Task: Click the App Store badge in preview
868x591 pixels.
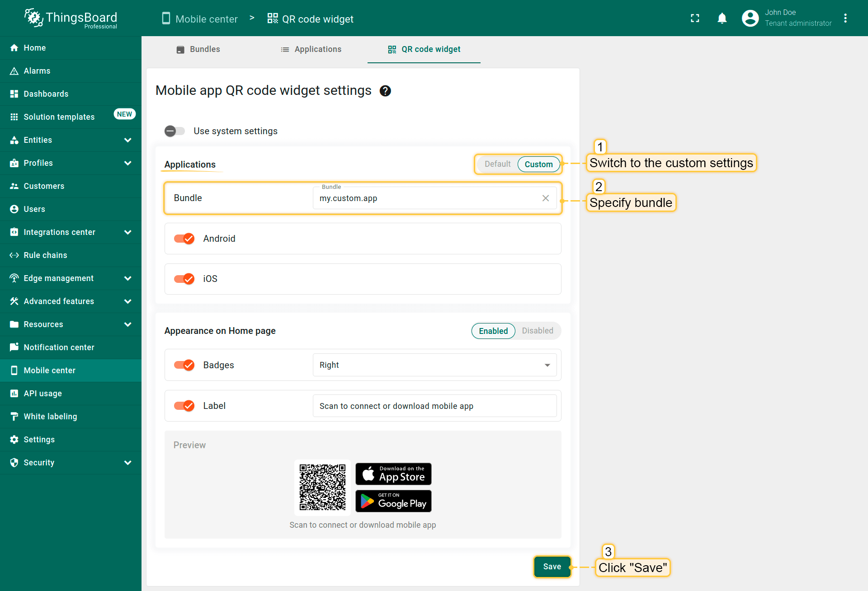Action: click(x=393, y=474)
